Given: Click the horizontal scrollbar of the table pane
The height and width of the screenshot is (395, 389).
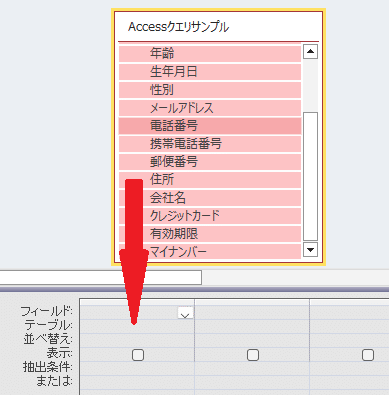Looking at the screenshot, I should coord(100,278).
